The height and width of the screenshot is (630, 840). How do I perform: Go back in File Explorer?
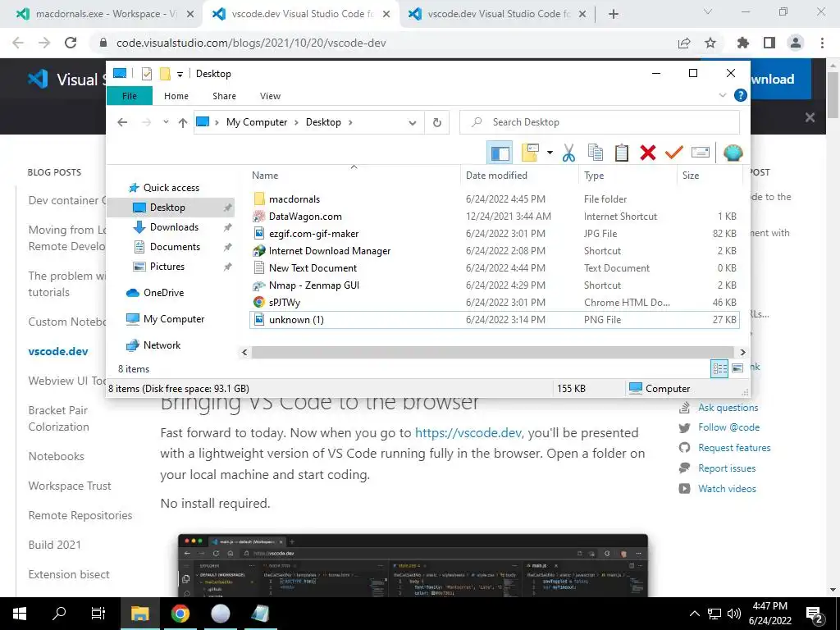coord(122,122)
